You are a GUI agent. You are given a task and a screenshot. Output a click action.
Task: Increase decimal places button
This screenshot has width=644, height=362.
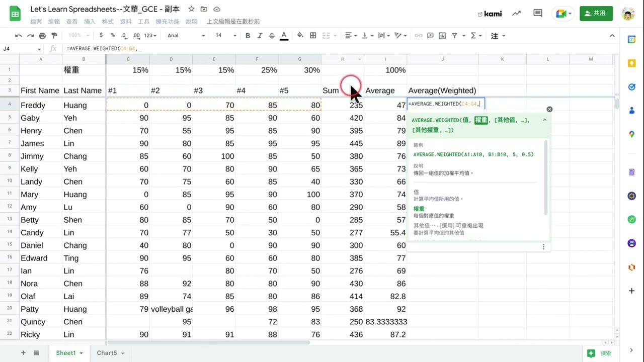(x=137, y=36)
